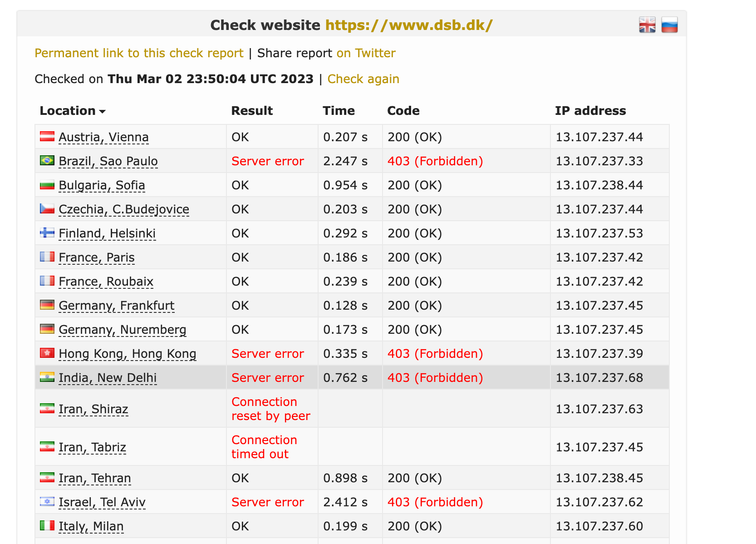The height and width of the screenshot is (544, 756).
Task: Open the Italy, Milan location link
Action: (x=91, y=526)
